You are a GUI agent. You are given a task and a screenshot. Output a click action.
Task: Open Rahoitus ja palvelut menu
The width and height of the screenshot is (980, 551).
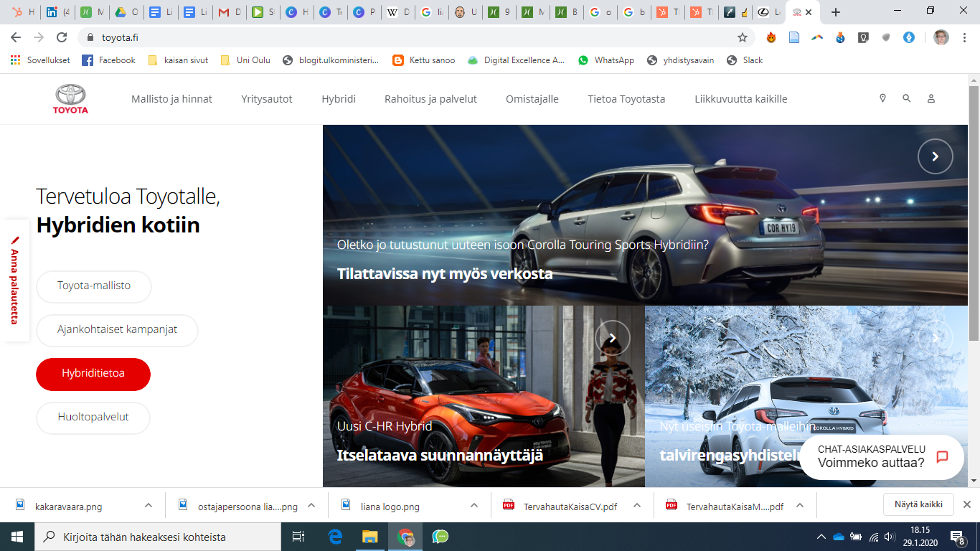430,99
